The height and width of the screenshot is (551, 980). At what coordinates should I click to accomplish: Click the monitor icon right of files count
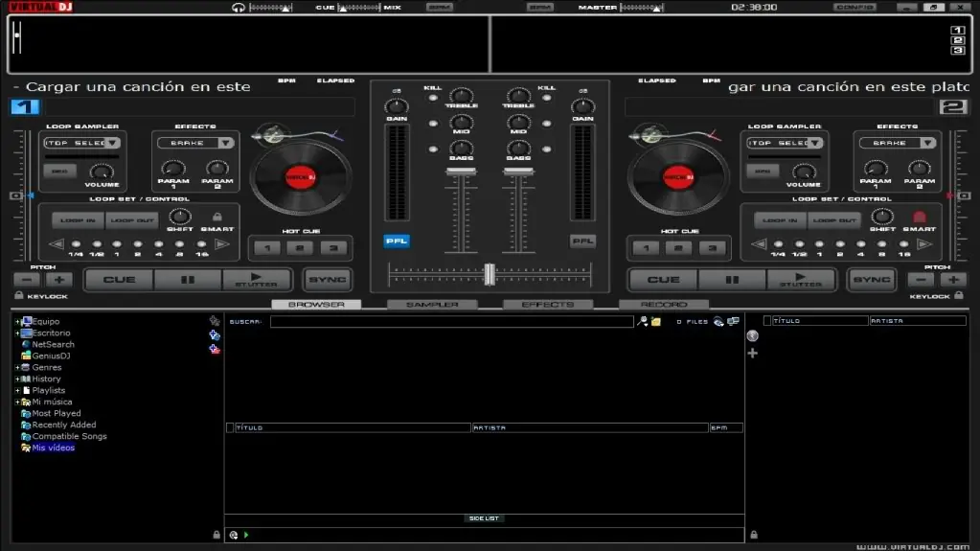733,321
